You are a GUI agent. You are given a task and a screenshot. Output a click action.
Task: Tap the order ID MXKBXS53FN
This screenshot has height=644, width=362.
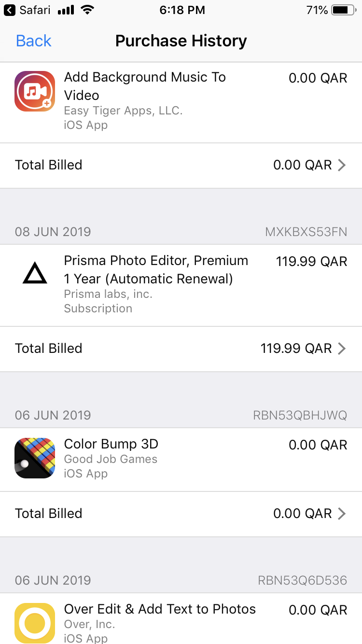tap(306, 232)
